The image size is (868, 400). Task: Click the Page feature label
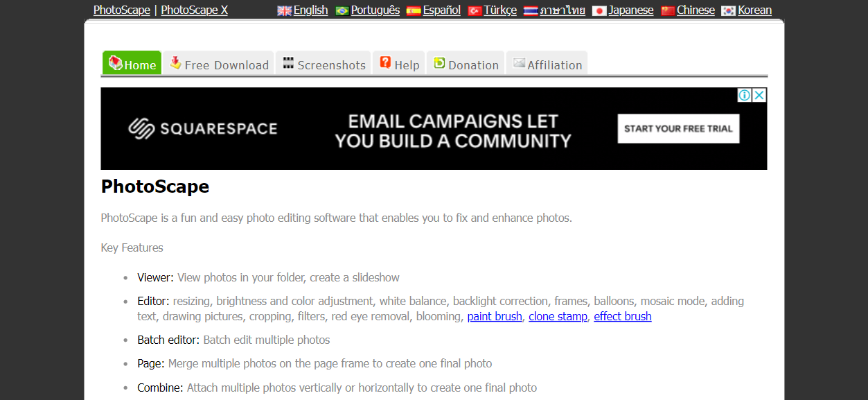click(151, 363)
